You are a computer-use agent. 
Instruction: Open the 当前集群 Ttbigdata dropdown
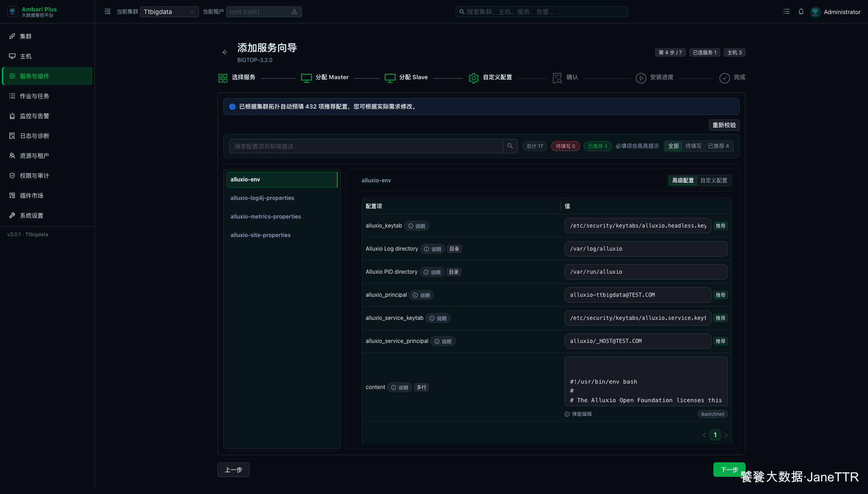169,12
